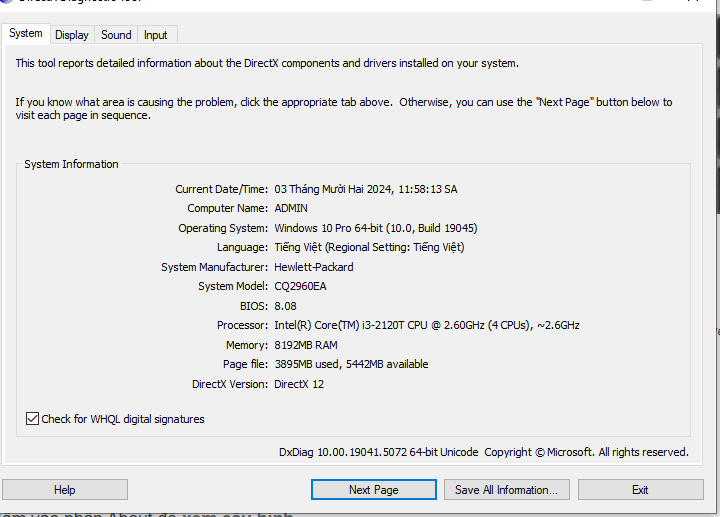Click the Page file usage value
Image resolution: width=720 pixels, height=517 pixels.
point(351,364)
